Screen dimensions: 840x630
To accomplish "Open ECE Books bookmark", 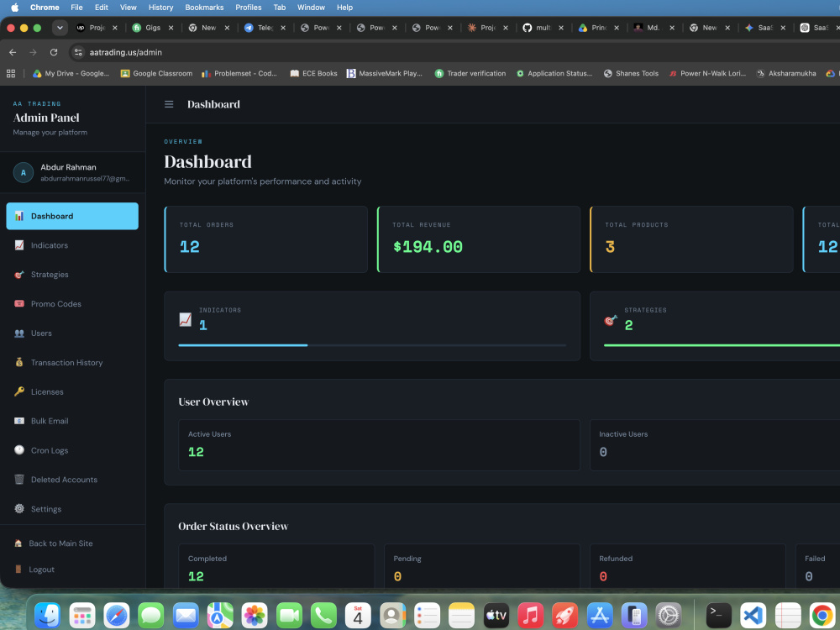I will [x=314, y=73].
